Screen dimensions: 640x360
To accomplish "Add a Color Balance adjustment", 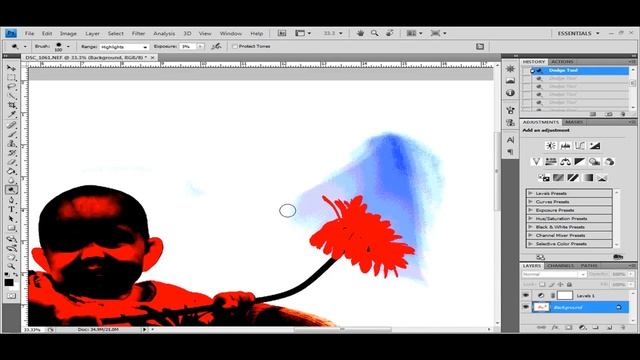I will pos(565,162).
